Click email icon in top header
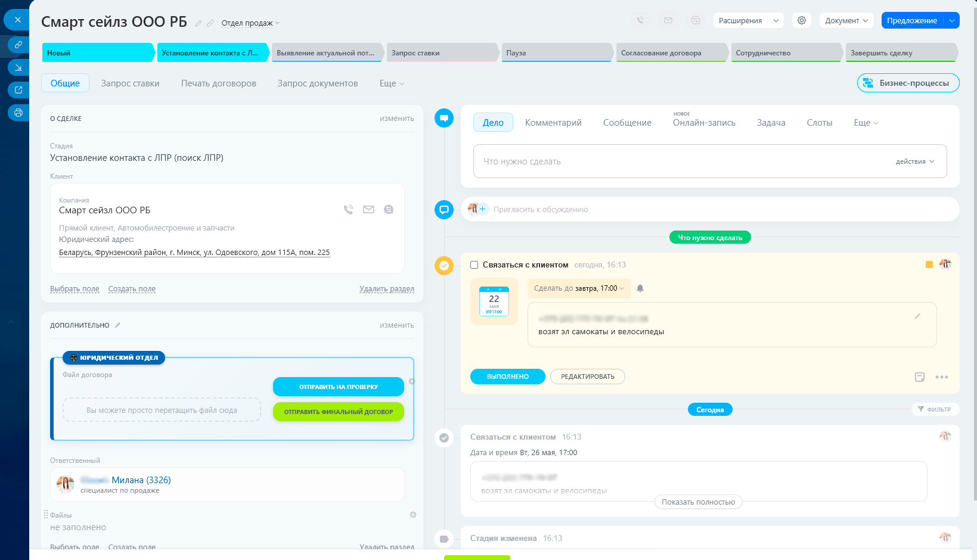977x560 pixels. tap(668, 20)
